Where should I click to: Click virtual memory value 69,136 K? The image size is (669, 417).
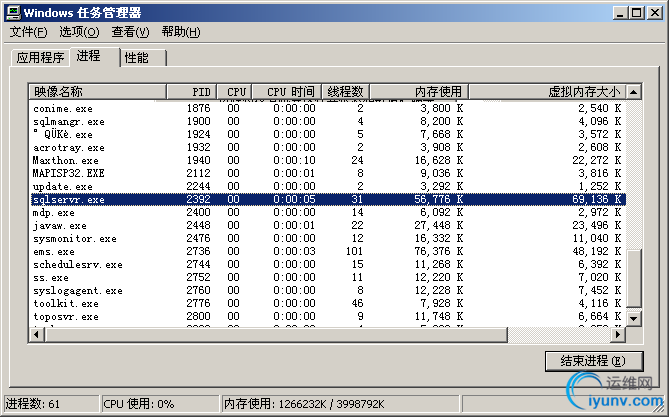pyautogui.click(x=596, y=199)
